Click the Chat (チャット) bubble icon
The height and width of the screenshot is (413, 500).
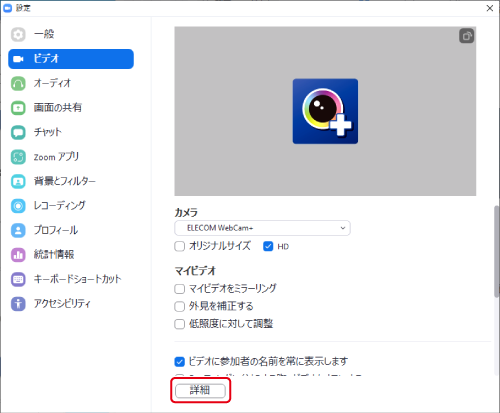point(18,132)
